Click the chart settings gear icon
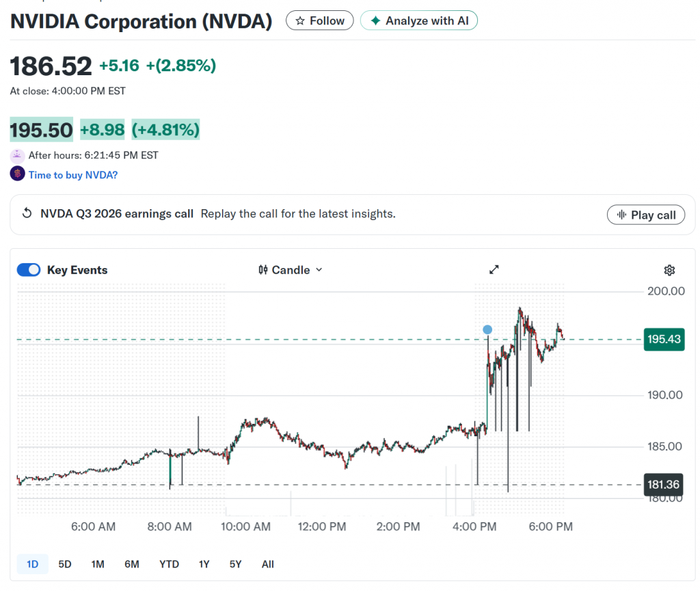700x592 pixels. pos(669,270)
